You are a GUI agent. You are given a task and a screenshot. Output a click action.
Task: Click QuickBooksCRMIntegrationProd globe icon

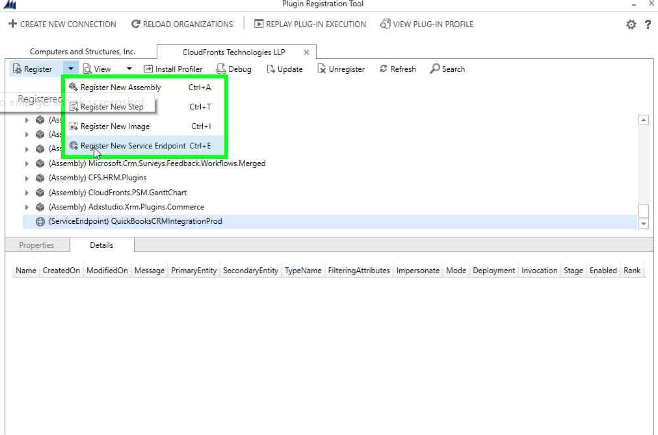40,221
